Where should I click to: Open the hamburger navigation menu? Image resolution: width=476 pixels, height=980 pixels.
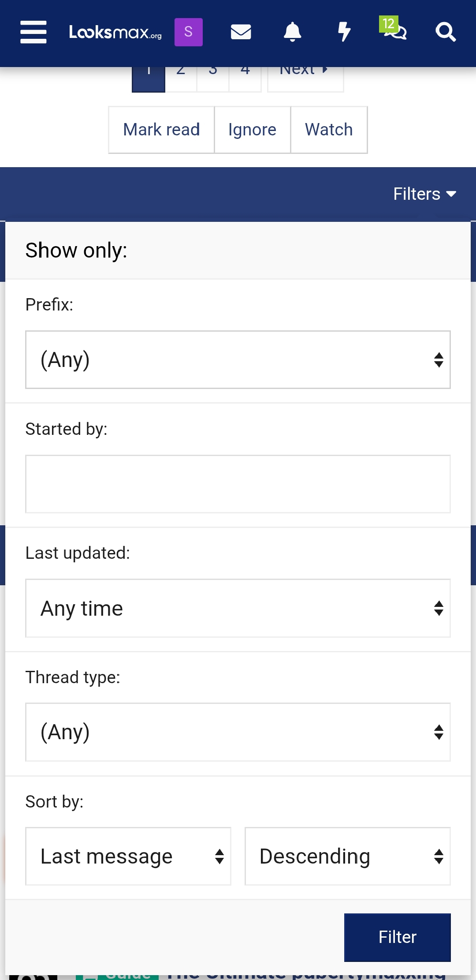[33, 32]
